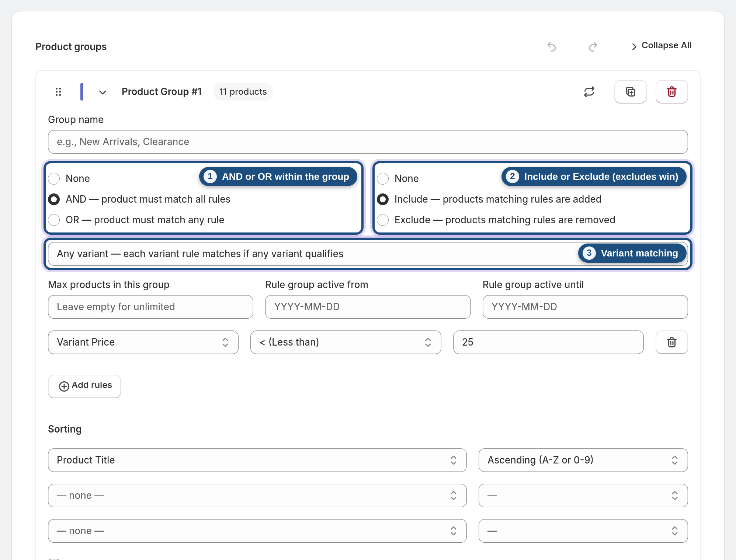Viewport: 736px width, 560px height.
Task: Open the Any variant matching dropdown
Action: 368,254
